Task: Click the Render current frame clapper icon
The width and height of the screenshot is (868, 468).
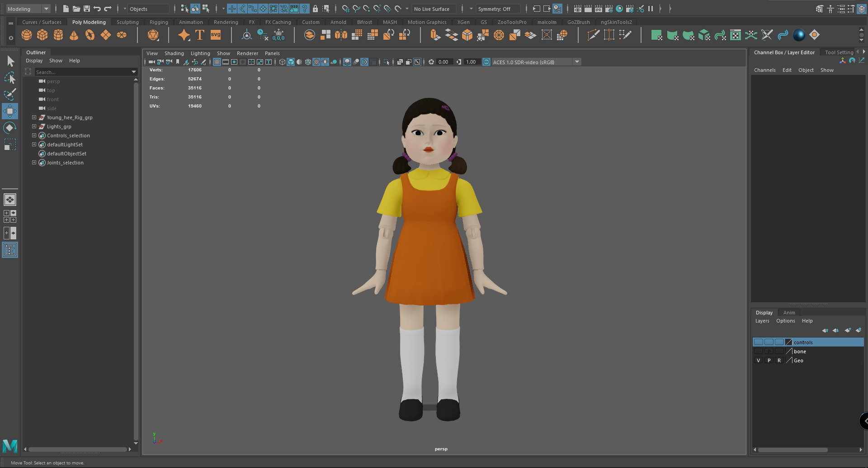Action: pyautogui.click(x=588, y=9)
